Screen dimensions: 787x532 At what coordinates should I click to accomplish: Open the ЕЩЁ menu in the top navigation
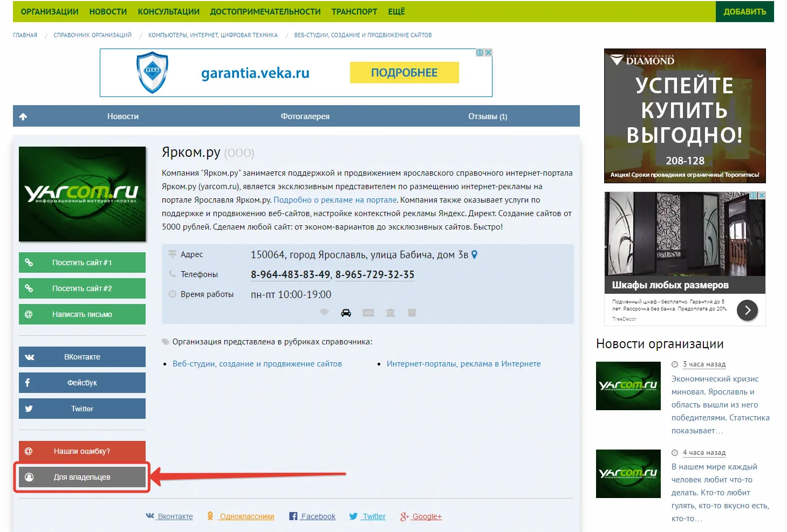tap(396, 12)
